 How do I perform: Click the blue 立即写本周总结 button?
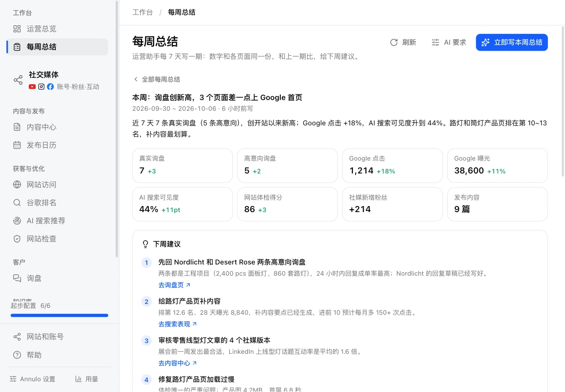pos(512,43)
